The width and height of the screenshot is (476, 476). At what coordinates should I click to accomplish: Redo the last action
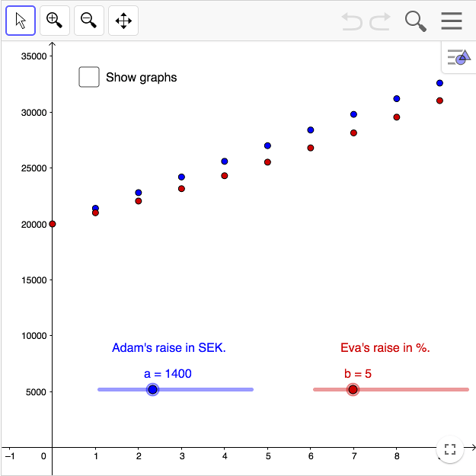380,21
